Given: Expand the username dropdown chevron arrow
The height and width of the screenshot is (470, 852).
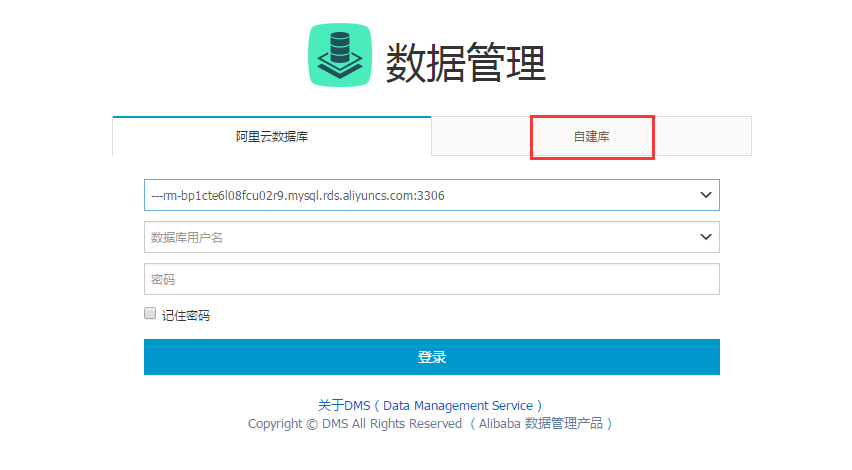Looking at the screenshot, I should coord(706,237).
